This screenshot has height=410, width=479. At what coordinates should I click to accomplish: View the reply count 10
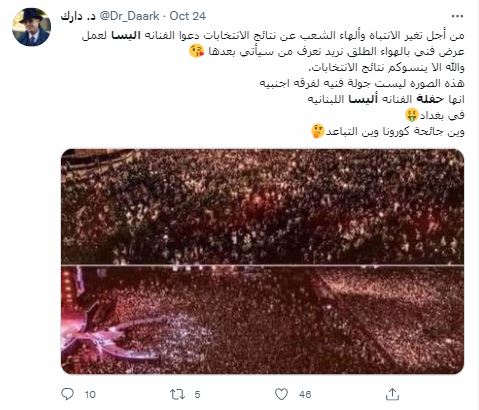[x=90, y=395]
